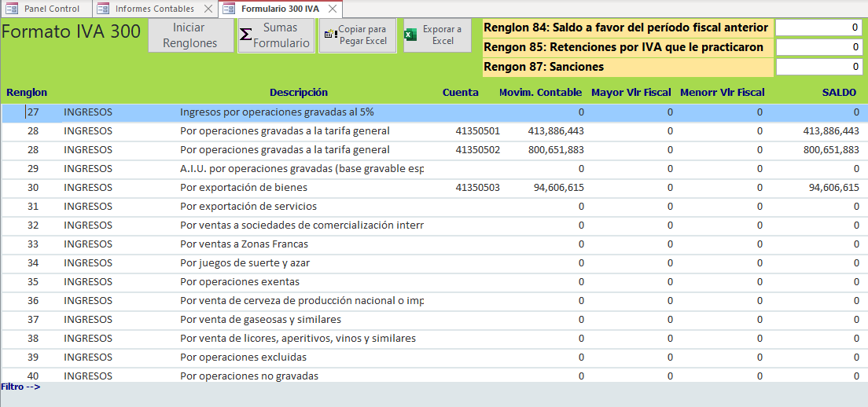Image resolution: width=868 pixels, height=407 pixels.
Task: Click the Menorr Vlr Fiscal column header
Action: point(723,93)
